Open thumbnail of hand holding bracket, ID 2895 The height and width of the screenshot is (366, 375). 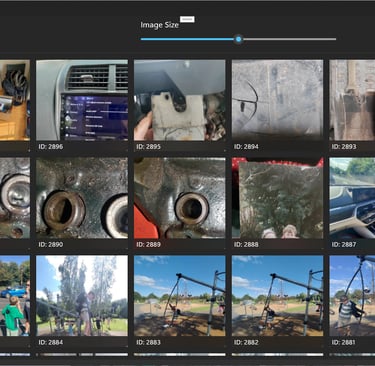click(180, 100)
